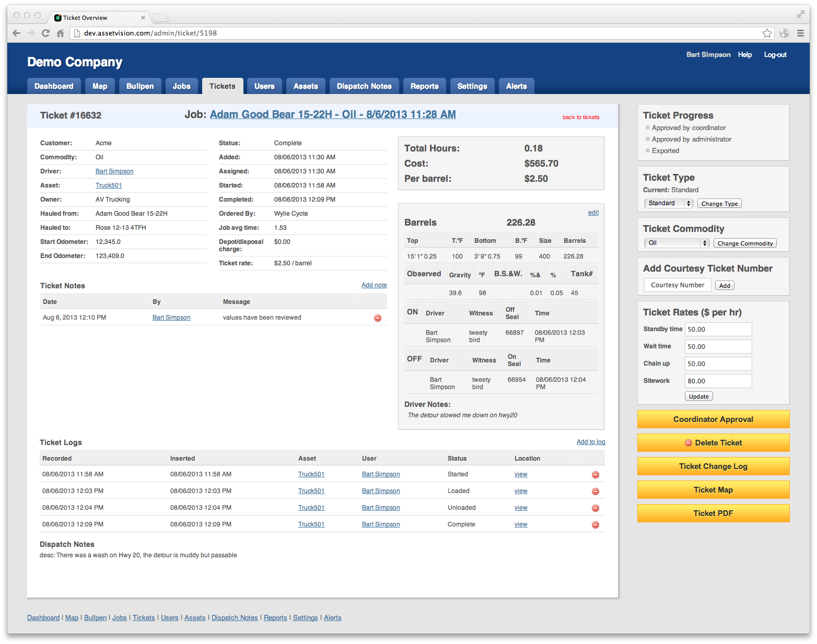Click the globe extension icon
The image size is (817, 644).
[784, 33]
